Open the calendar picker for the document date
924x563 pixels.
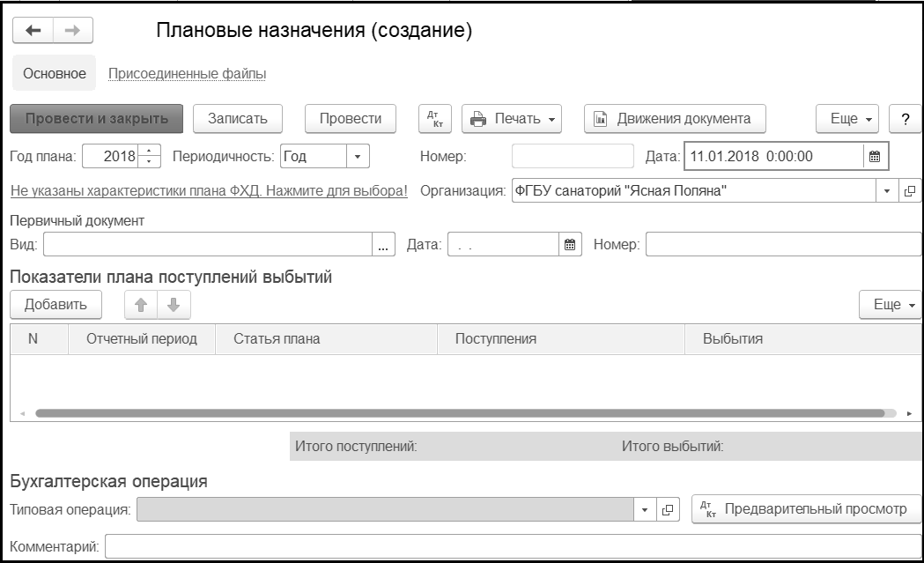875,157
